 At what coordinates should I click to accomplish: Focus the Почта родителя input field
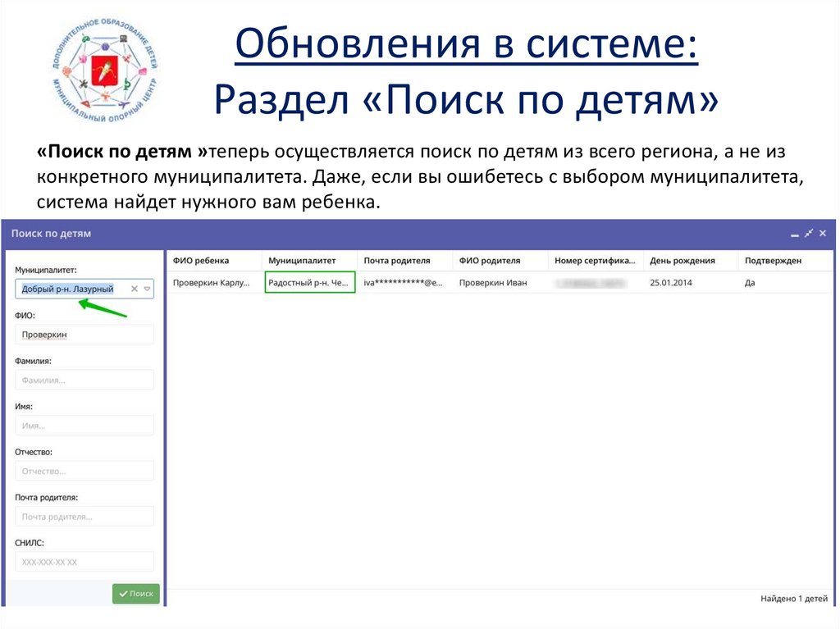[84, 517]
